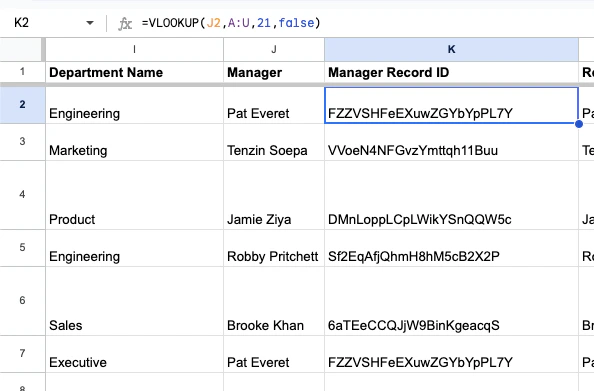Screen dimensions: 594x391
Task: Select the Tenzin Soepa cell
Action: pyautogui.click(x=274, y=142)
